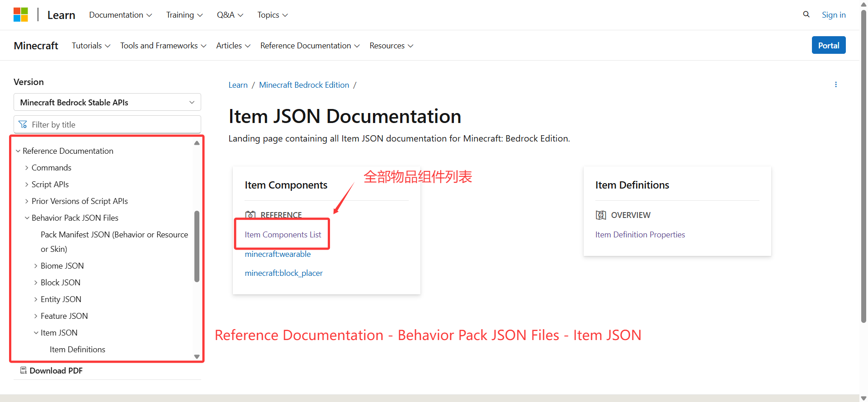Click the Download PDF icon
Image resolution: width=868 pixels, height=402 pixels.
(x=24, y=370)
